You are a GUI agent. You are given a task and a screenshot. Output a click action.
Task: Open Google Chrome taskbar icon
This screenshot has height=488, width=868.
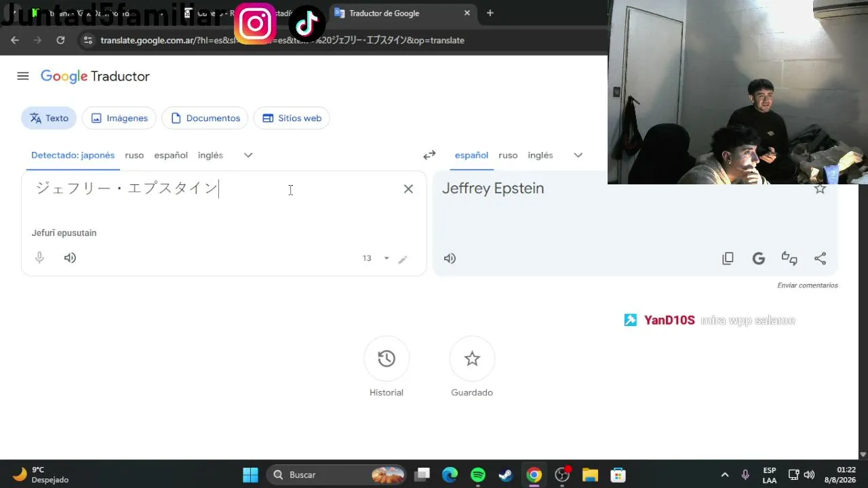pyautogui.click(x=534, y=475)
